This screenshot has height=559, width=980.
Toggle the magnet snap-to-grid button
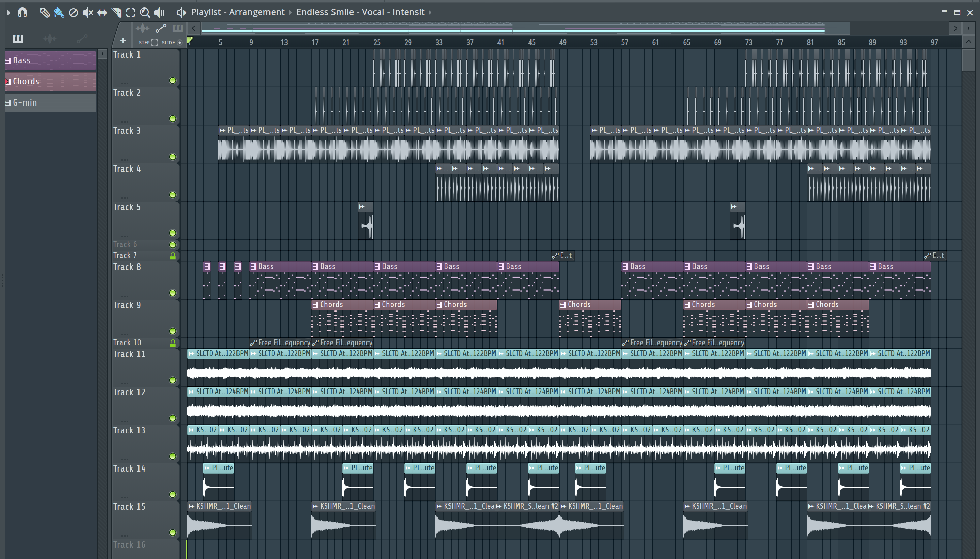pyautogui.click(x=22, y=12)
